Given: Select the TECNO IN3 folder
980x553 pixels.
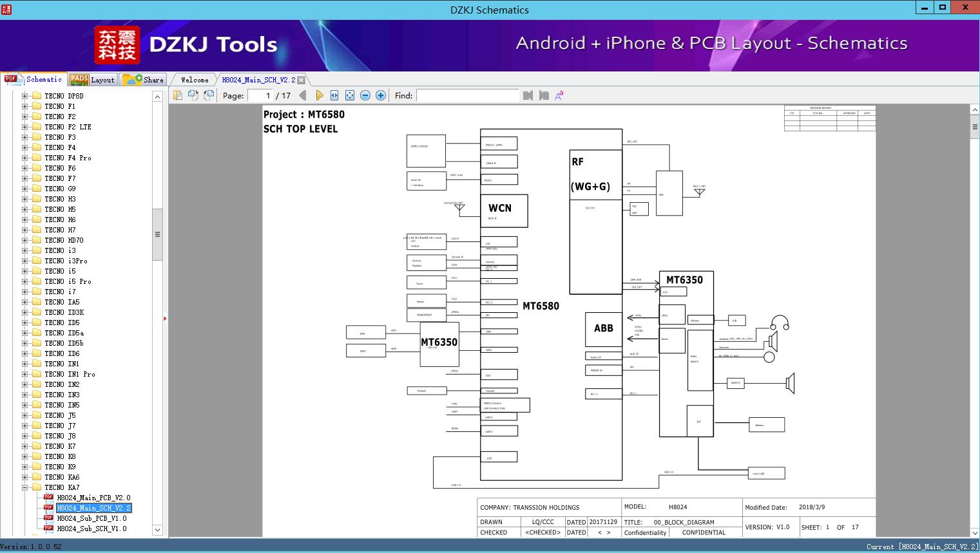Looking at the screenshot, I should click(x=62, y=395).
